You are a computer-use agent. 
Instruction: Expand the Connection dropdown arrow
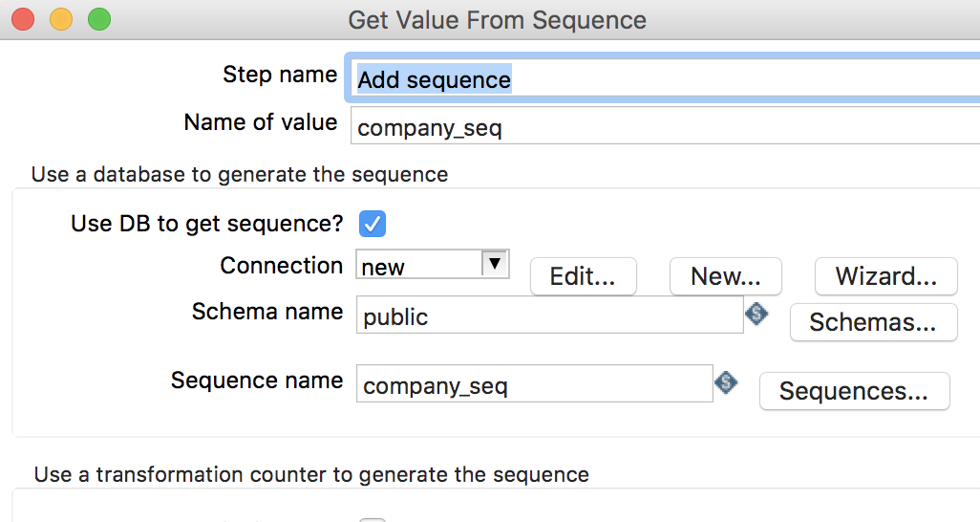point(494,264)
